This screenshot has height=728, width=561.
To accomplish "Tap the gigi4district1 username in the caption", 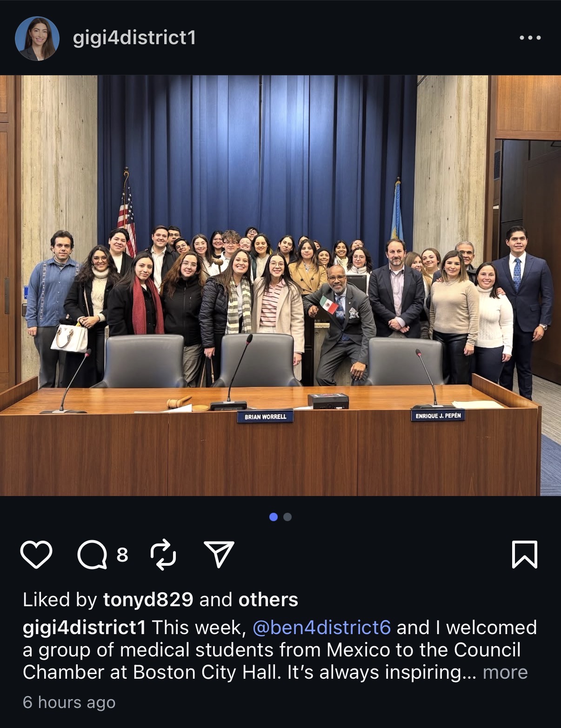I will pos(84,628).
